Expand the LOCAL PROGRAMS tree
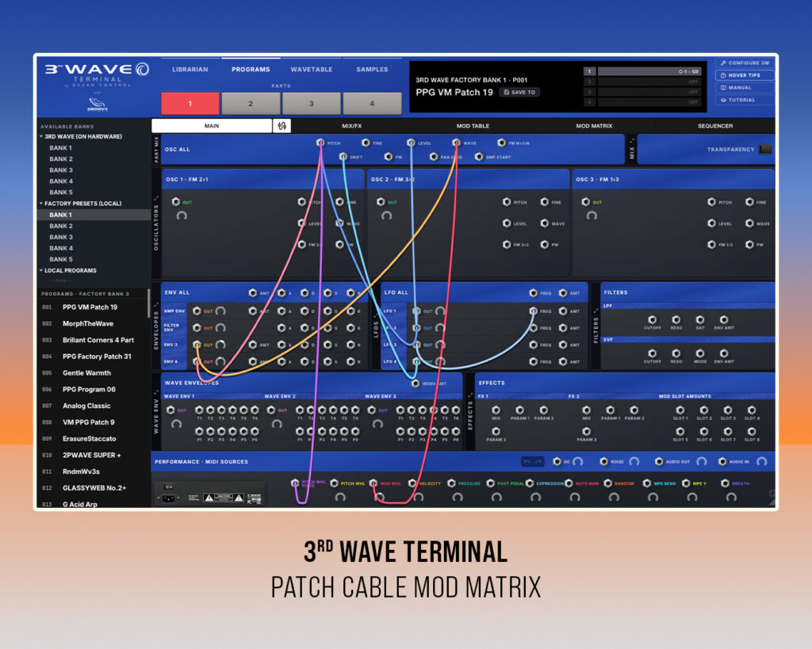The width and height of the screenshot is (812, 649). [41, 270]
